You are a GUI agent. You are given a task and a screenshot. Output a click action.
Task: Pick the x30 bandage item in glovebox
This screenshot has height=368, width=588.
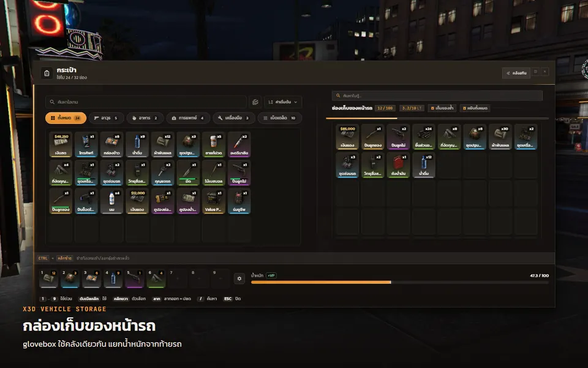coord(500,137)
